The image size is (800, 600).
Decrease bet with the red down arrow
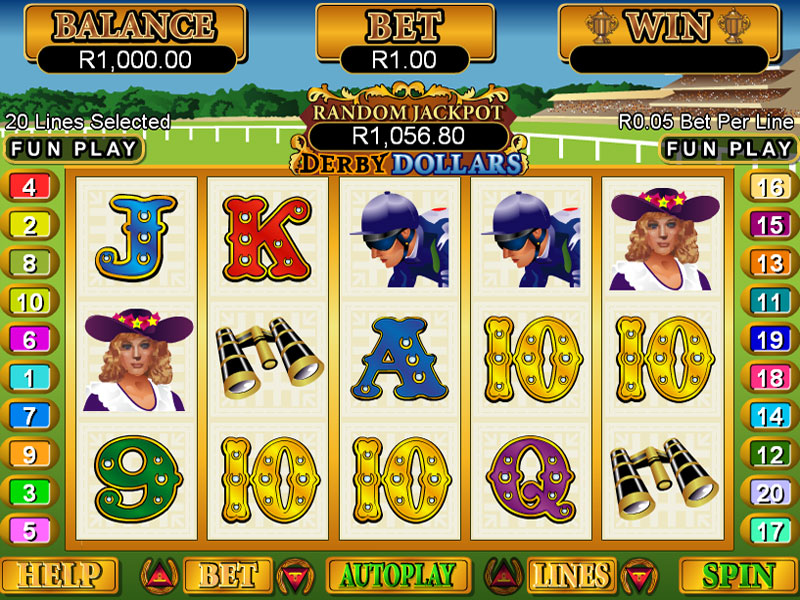click(x=295, y=577)
